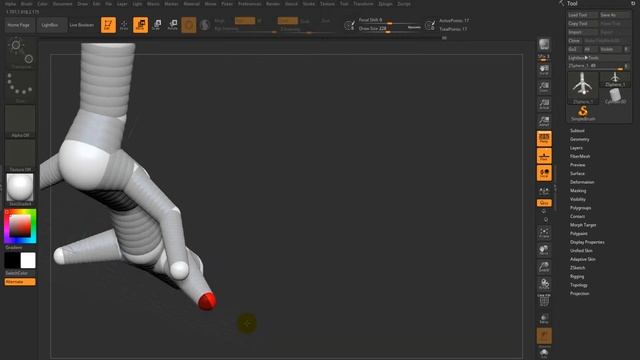
Task: Click the Line Fill PolyF grid icon
Action: (x=544, y=301)
